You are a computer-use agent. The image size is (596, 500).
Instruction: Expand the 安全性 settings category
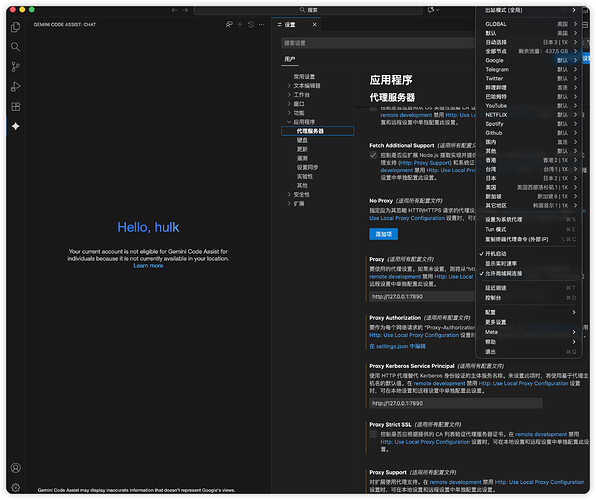301,195
